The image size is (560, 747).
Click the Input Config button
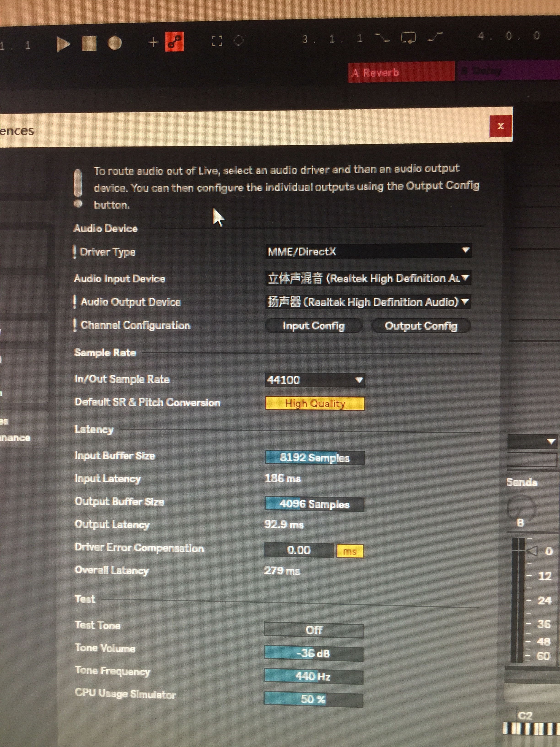tap(314, 325)
